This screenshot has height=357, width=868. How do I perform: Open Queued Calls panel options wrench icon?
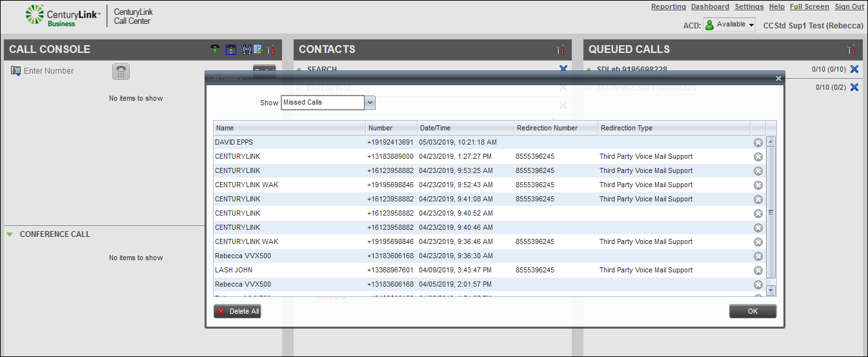pos(851,50)
